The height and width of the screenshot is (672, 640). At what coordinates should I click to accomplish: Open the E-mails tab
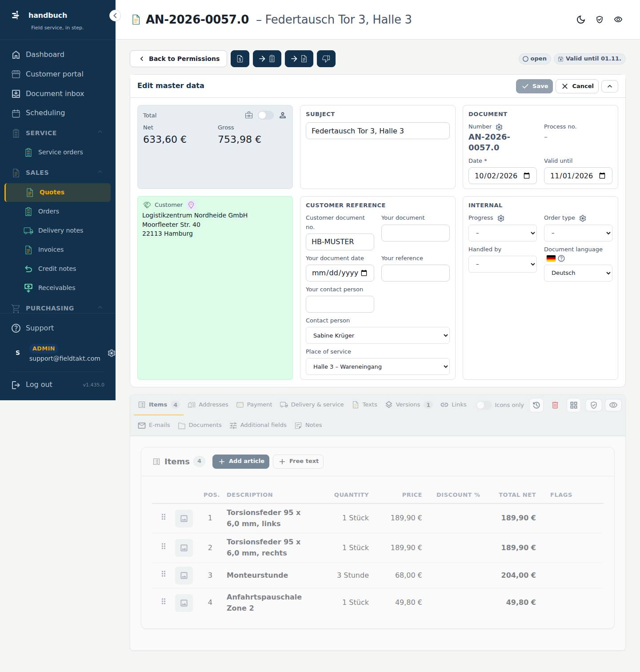[x=154, y=425]
